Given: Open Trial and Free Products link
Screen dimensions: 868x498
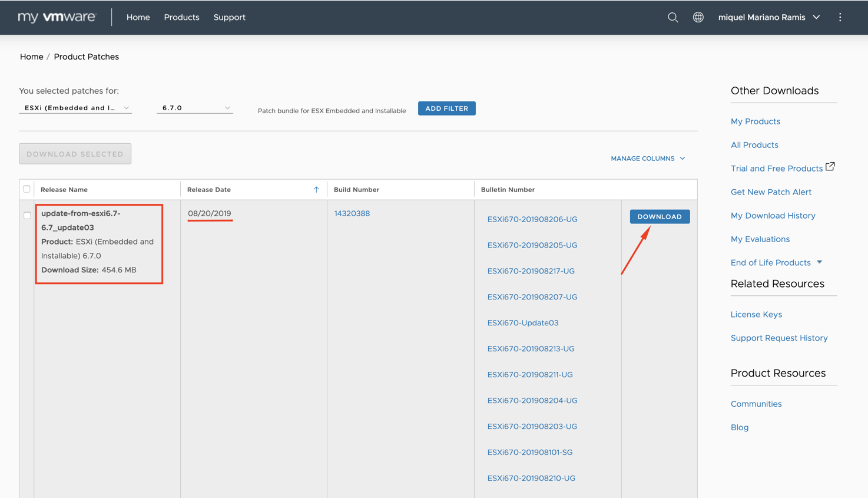Looking at the screenshot, I should tap(777, 169).
